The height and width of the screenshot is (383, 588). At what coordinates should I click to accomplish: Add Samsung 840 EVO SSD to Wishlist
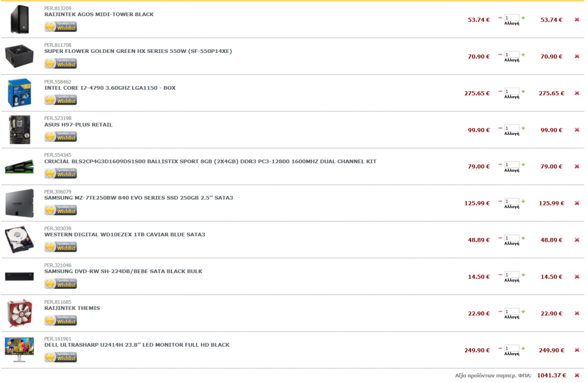61,210
